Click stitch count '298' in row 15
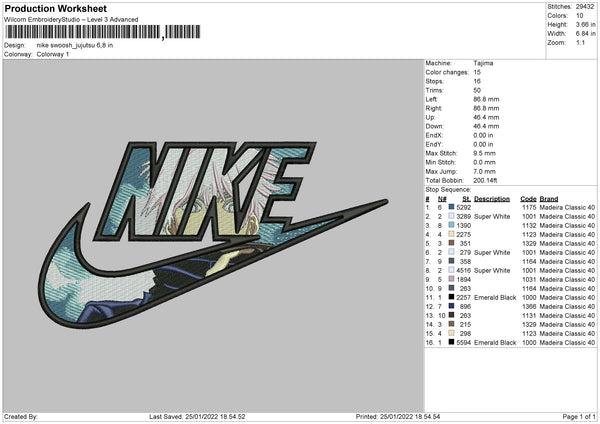The width and height of the screenshot is (600, 424). pyautogui.click(x=465, y=333)
